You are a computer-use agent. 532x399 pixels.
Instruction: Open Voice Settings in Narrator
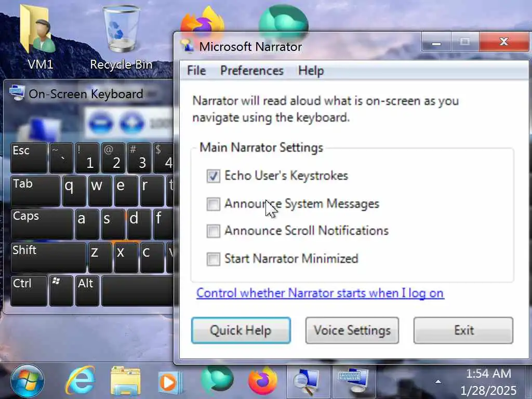(x=352, y=330)
